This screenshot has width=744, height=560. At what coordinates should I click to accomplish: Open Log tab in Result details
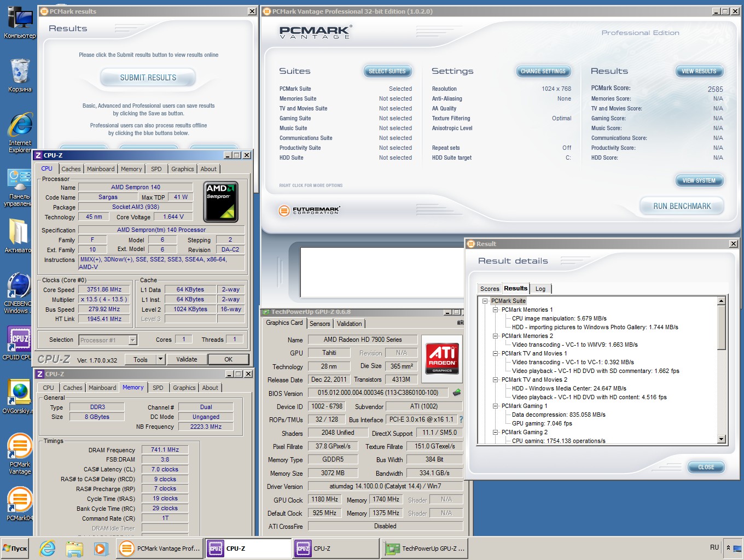point(540,289)
